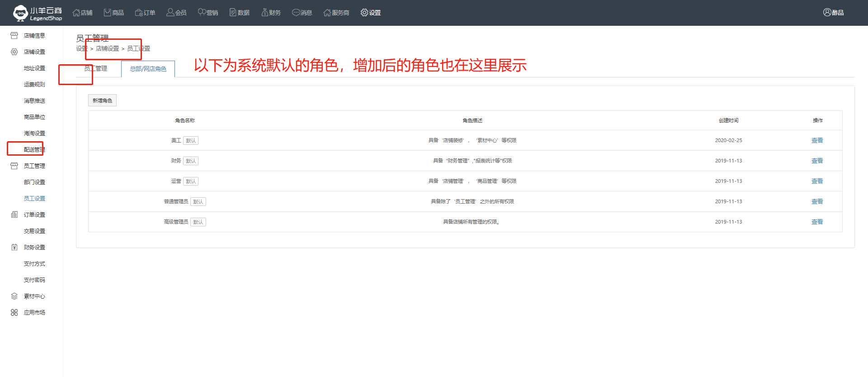The width and height of the screenshot is (868, 377).
Task: Click 查看 link for 高级管理员 role
Action: tap(817, 222)
